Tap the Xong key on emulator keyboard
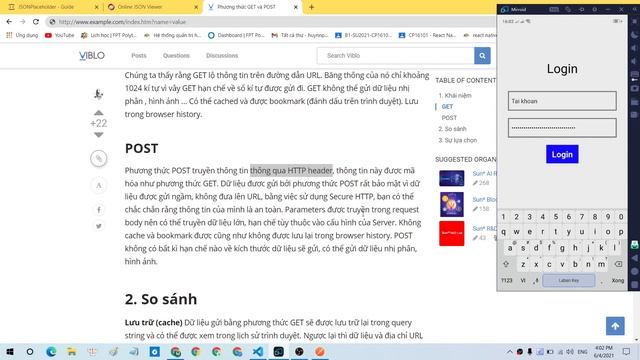The image size is (640, 360). click(618, 280)
